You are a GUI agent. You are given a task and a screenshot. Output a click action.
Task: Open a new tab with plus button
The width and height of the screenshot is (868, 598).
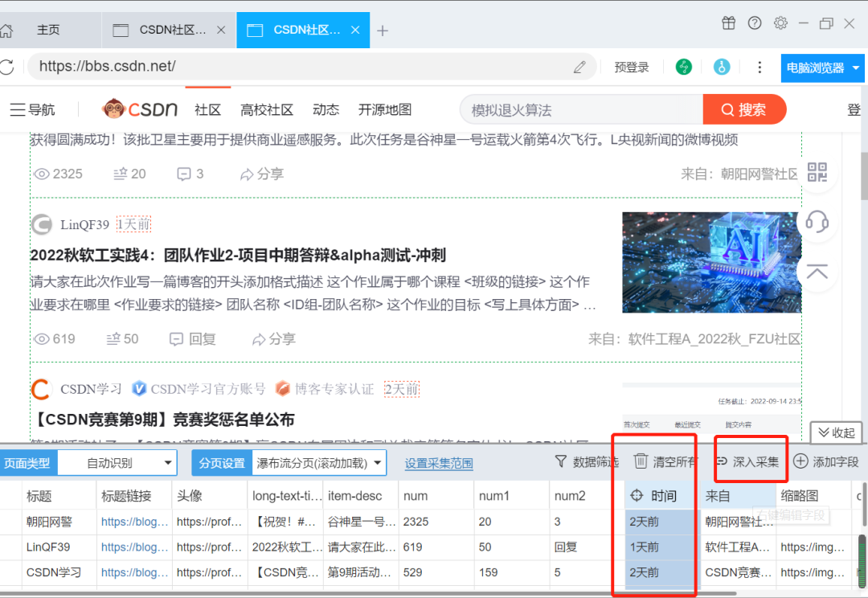(x=383, y=31)
